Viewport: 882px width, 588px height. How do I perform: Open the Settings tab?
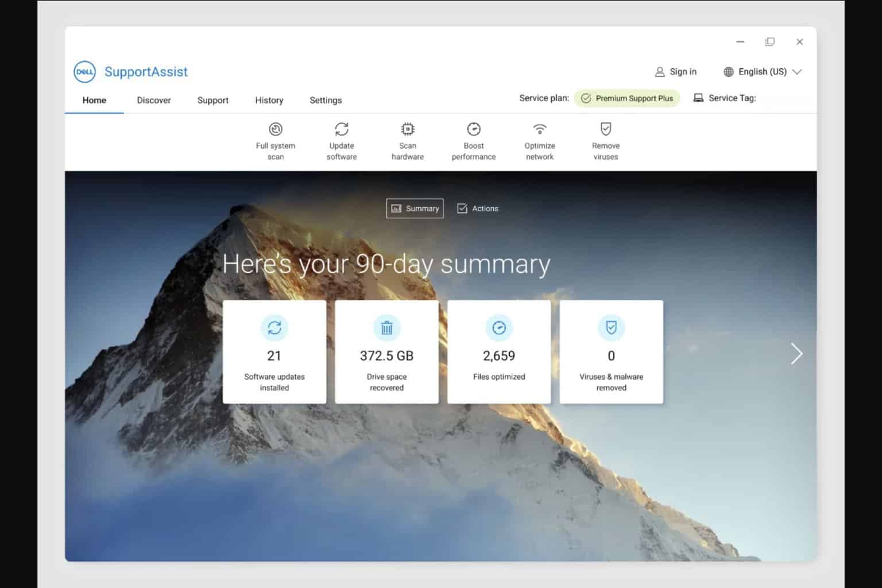click(326, 100)
